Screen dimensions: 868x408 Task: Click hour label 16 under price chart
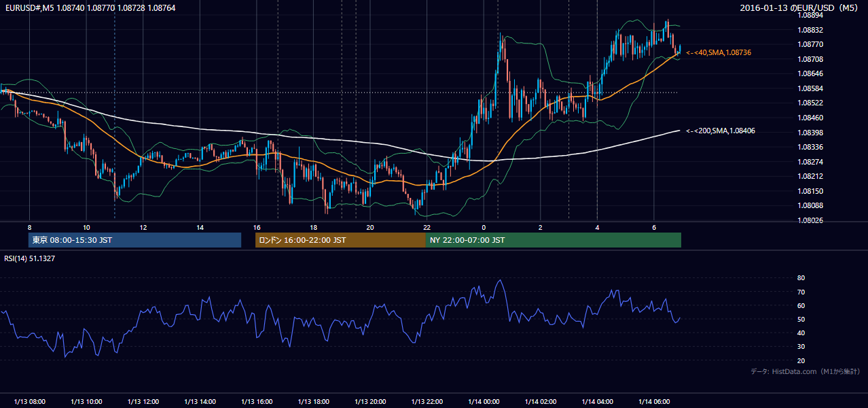[257, 227]
